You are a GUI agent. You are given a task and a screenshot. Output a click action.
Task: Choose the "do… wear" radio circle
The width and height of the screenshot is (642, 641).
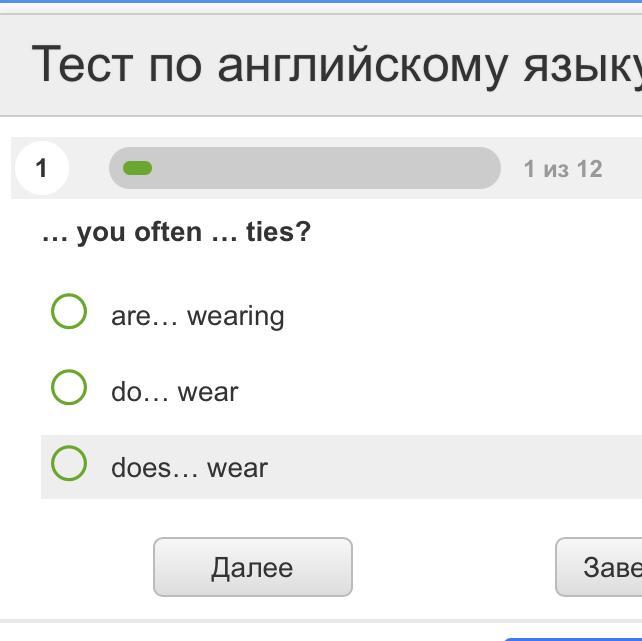(x=68, y=387)
